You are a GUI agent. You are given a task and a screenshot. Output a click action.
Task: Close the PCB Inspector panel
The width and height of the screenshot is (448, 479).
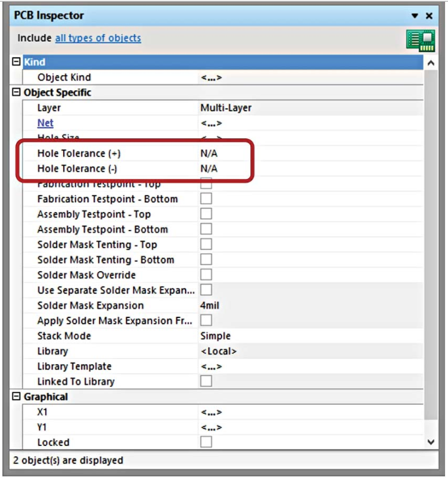pyautogui.click(x=429, y=16)
